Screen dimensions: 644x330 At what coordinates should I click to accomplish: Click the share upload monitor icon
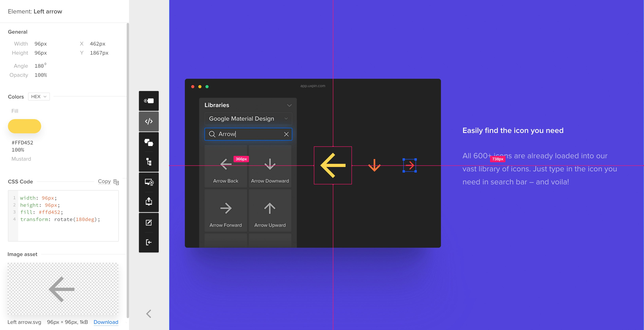tap(149, 201)
